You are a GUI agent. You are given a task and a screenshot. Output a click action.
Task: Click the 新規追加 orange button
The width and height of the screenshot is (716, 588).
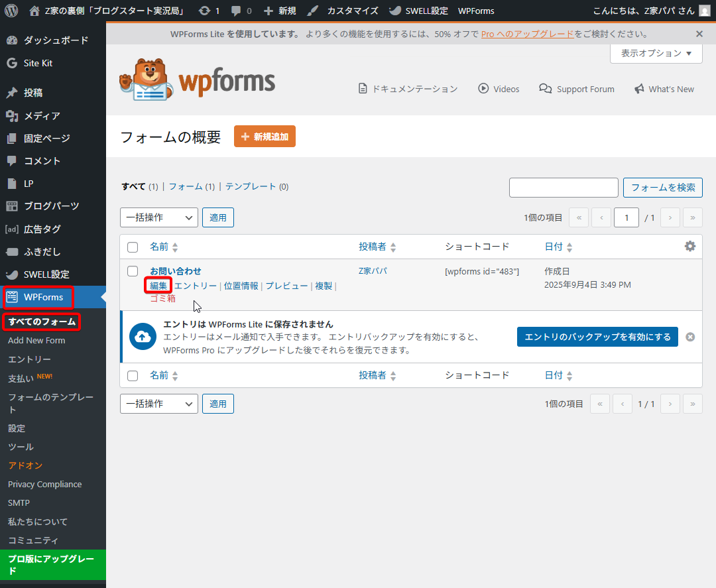[x=265, y=137]
